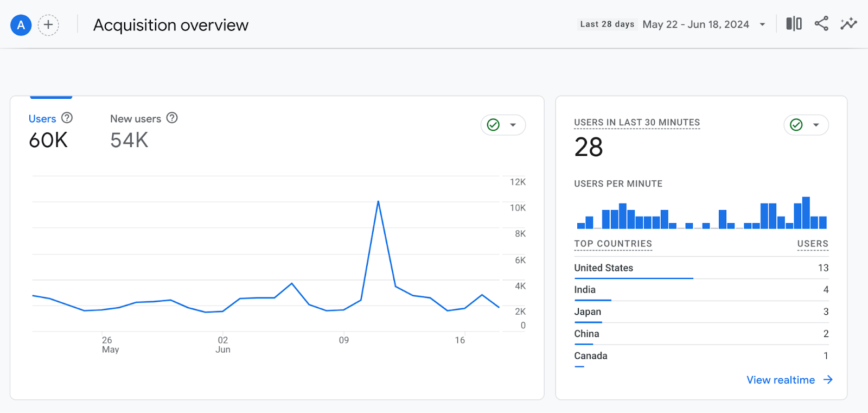
Task: Click the Last 28 days label
Action: 607,24
